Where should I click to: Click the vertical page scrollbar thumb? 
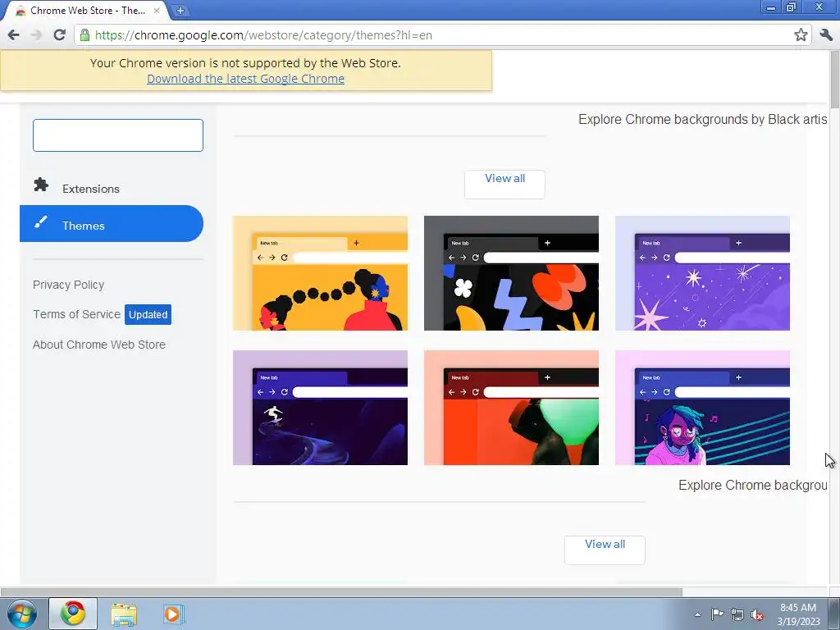[834, 80]
